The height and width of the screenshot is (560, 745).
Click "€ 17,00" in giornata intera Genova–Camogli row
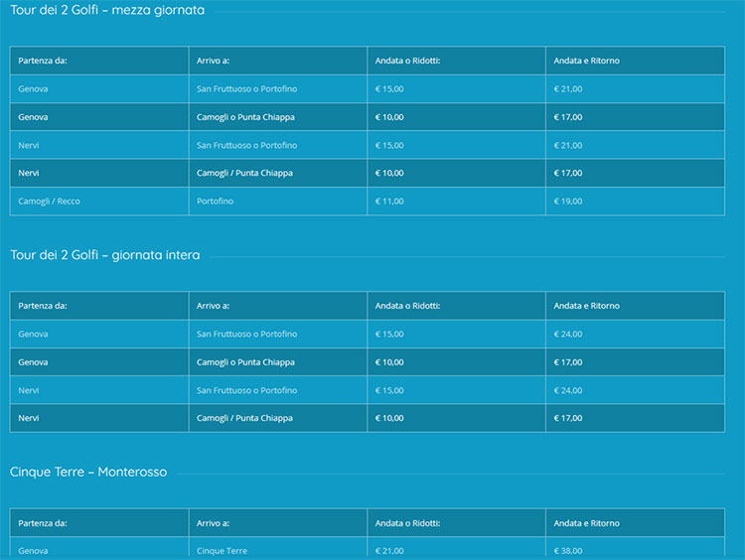click(x=568, y=362)
